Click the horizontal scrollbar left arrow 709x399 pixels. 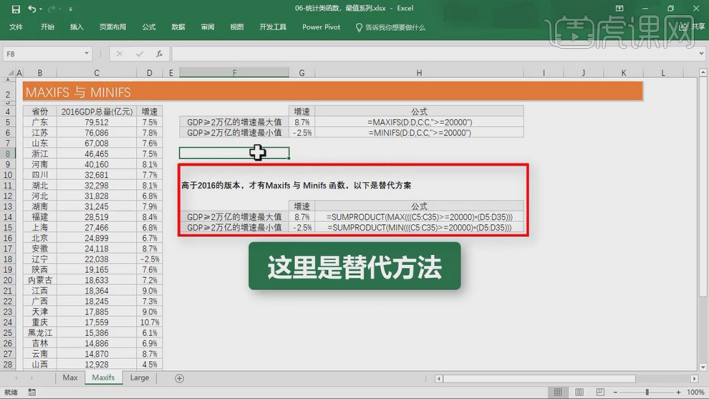point(439,378)
